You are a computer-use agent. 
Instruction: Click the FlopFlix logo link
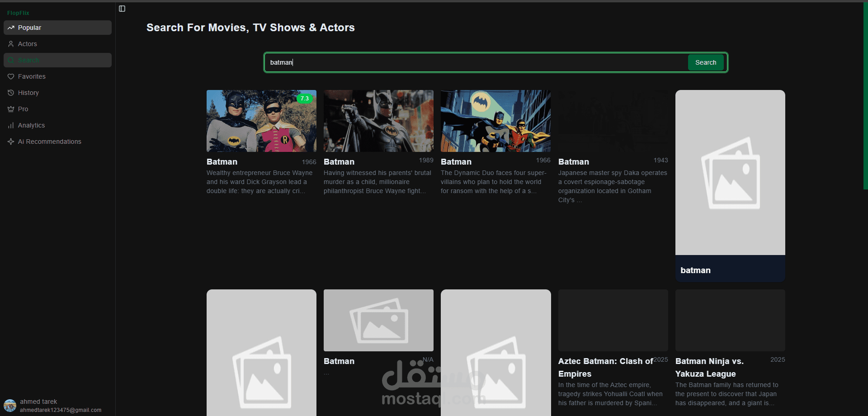tap(18, 13)
